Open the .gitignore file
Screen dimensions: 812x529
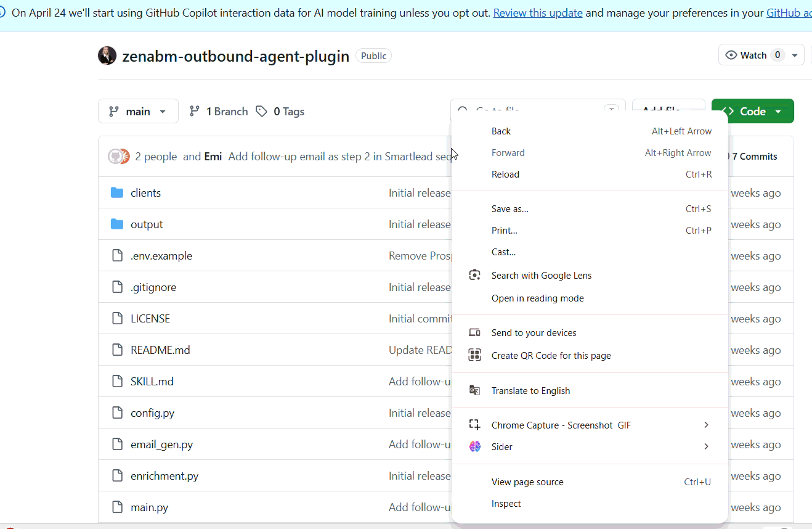[153, 287]
